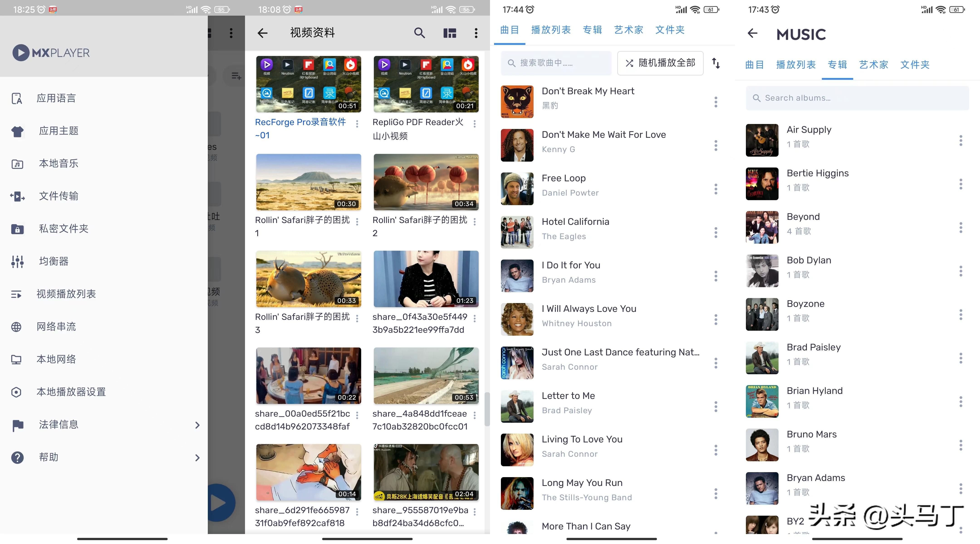
Task: Open menu for I Do It for You
Action: pos(715,276)
